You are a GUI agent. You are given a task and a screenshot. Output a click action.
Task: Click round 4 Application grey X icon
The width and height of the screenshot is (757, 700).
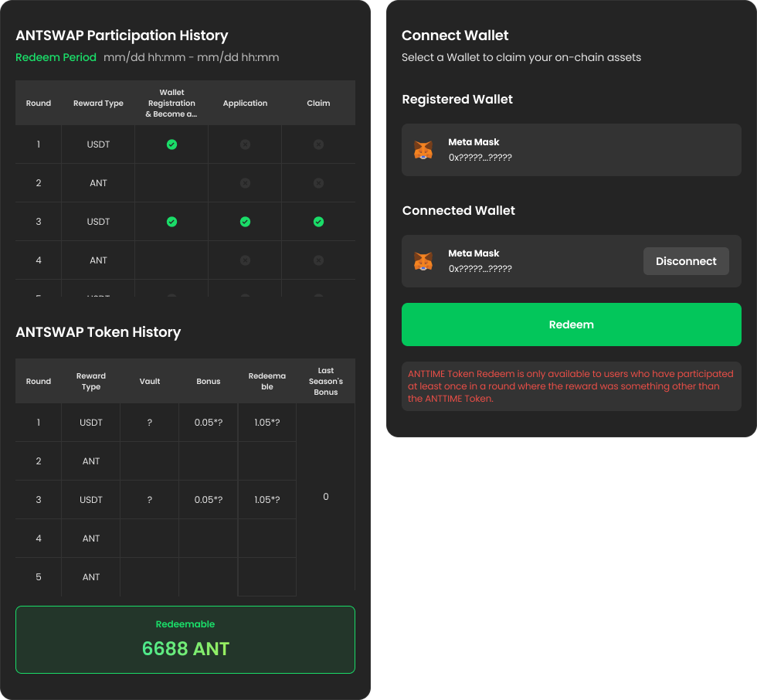[245, 260]
